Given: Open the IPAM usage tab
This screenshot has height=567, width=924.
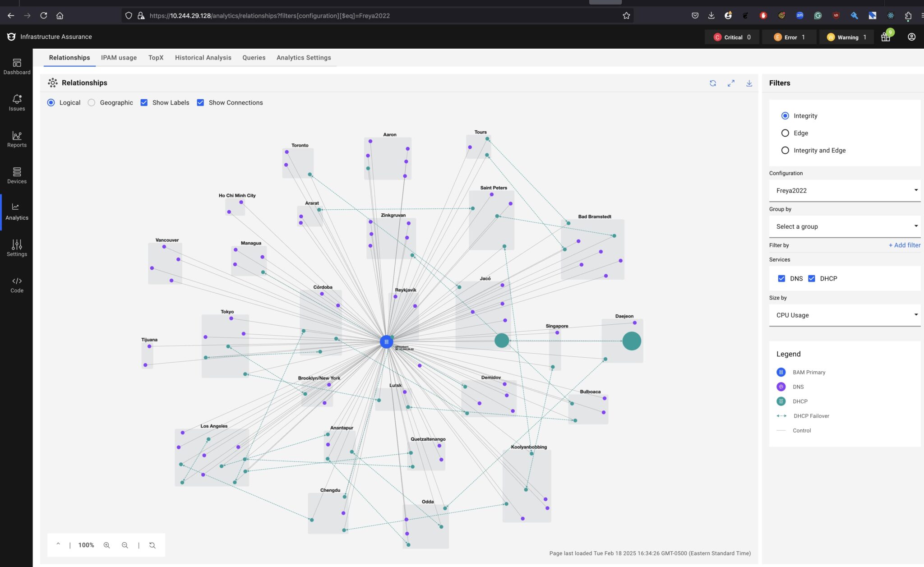Looking at the screenshot, I should click(x=119, y=57).
